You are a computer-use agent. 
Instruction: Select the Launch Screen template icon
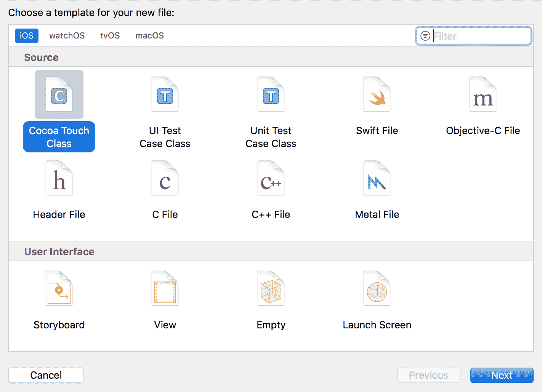coord(377,289)
